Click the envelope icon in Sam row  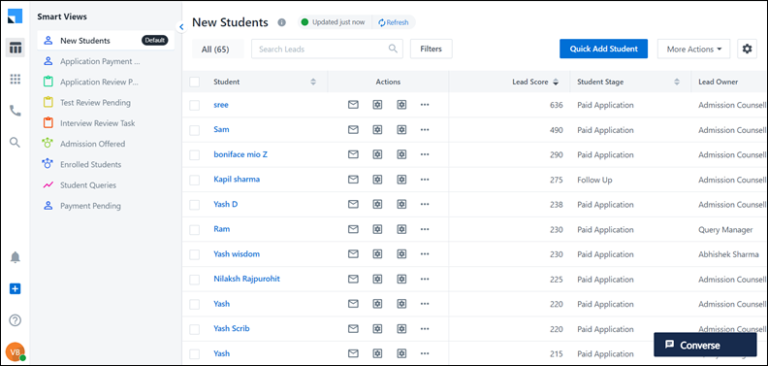[353, 130]
